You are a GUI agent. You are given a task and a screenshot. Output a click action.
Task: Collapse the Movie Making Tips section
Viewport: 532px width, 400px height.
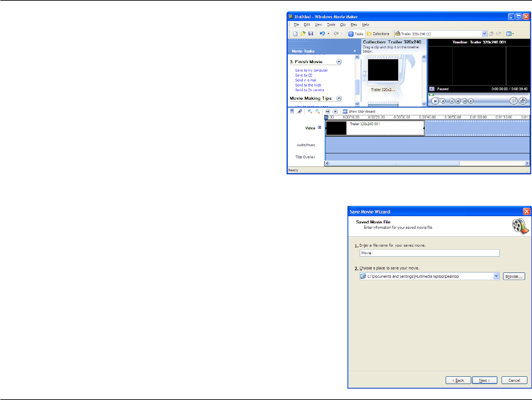[339, 98]
